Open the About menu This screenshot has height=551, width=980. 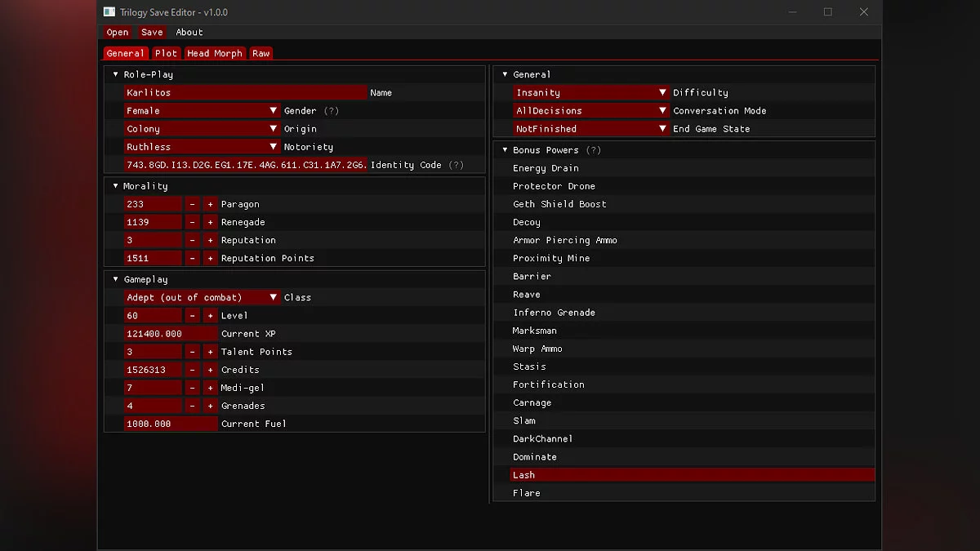(x=189, y=32)
